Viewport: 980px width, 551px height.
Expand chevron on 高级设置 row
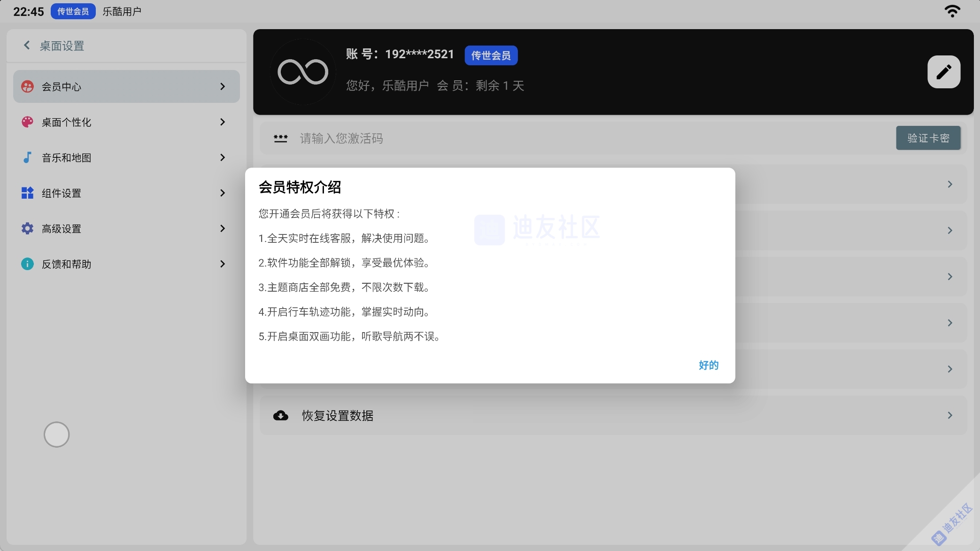(223, 228)
